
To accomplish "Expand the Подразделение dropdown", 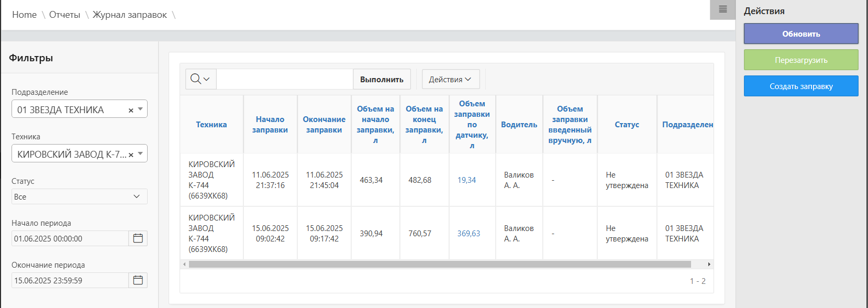I will [x=140, y=109].
